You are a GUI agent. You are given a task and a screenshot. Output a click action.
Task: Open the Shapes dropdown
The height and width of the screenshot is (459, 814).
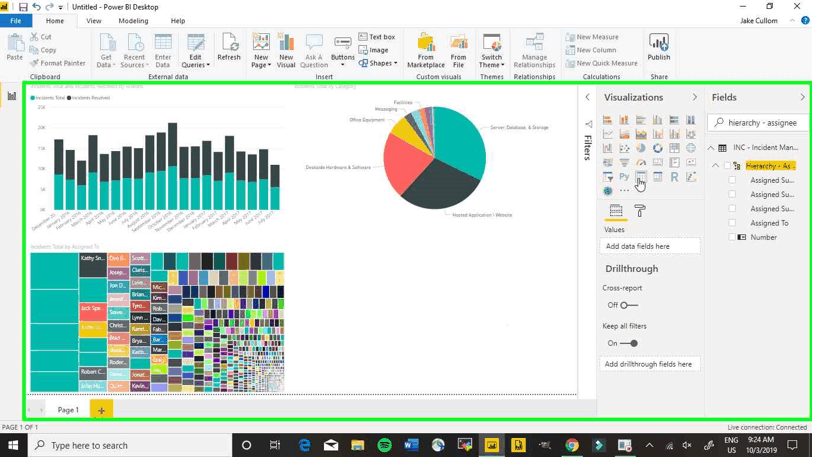(x=378, y=63)
